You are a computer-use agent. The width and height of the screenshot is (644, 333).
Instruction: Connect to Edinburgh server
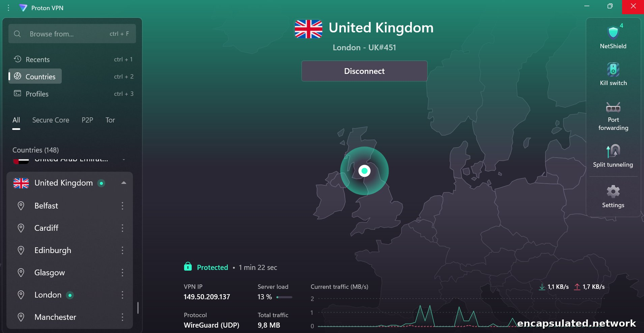click(53, 250)
